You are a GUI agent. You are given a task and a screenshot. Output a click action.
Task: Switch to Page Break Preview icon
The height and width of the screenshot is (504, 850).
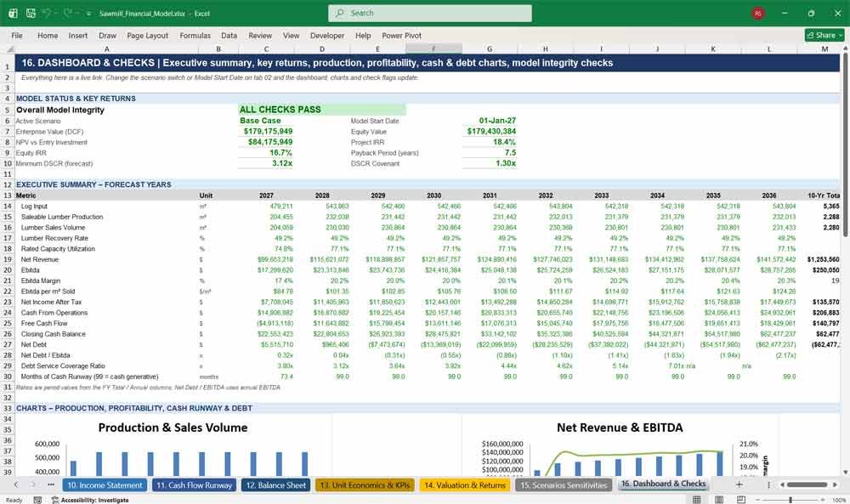(x=741, y=500)
